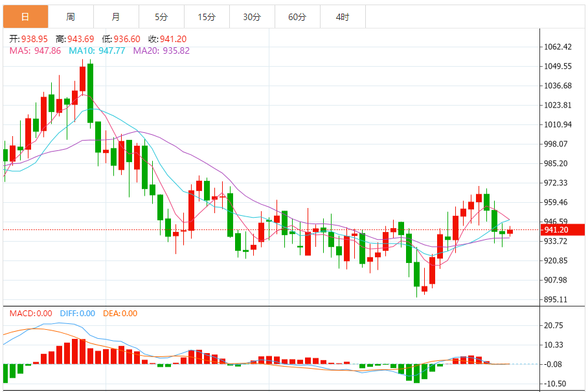Click the high price 943.69 value
This screenshot has width=588, height=392.
pos(81,39)
